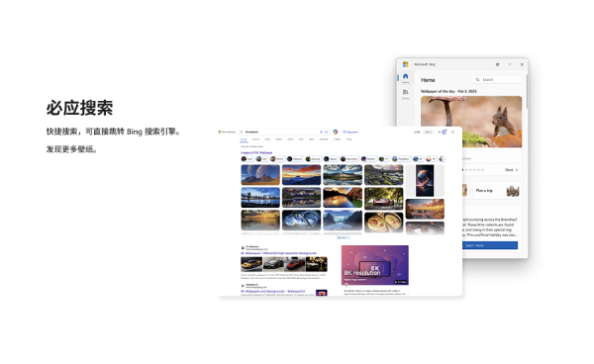Click the microphone icon in Bing search box
594x364 pixels.
(x=321, y=133)
